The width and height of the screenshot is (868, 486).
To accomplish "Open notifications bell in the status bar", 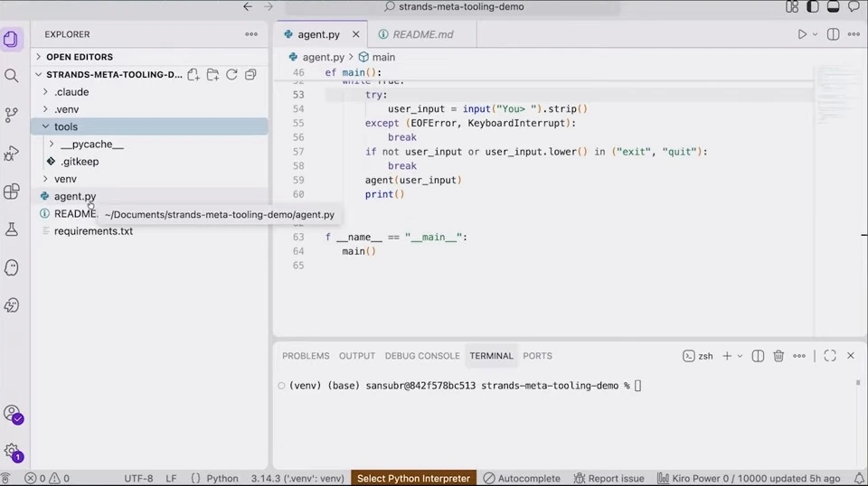I will [859, 478].
